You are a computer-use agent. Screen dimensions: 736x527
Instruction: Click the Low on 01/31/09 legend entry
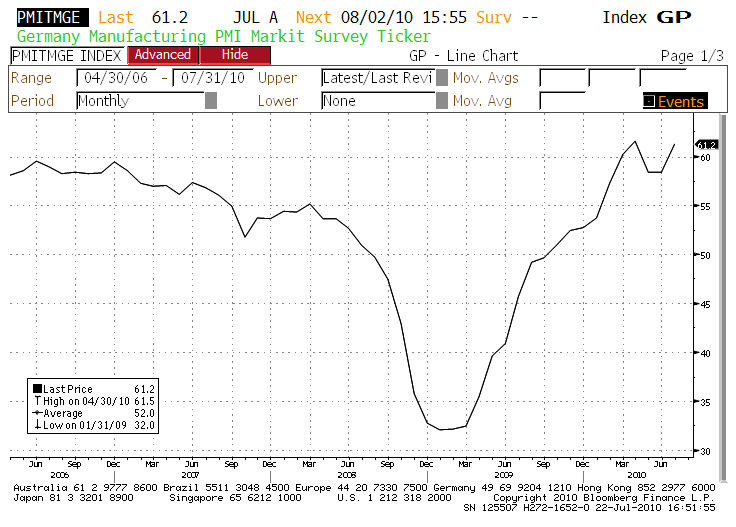tap(94, 425)
